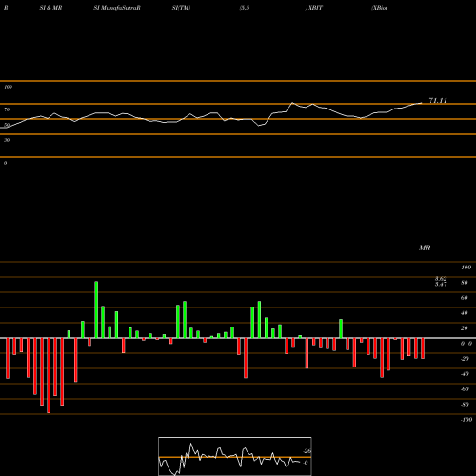The height and width of the screenshot is (476, 476).
Task: Open the mini overview chart thumbnail
Action: tap(235, 456)
